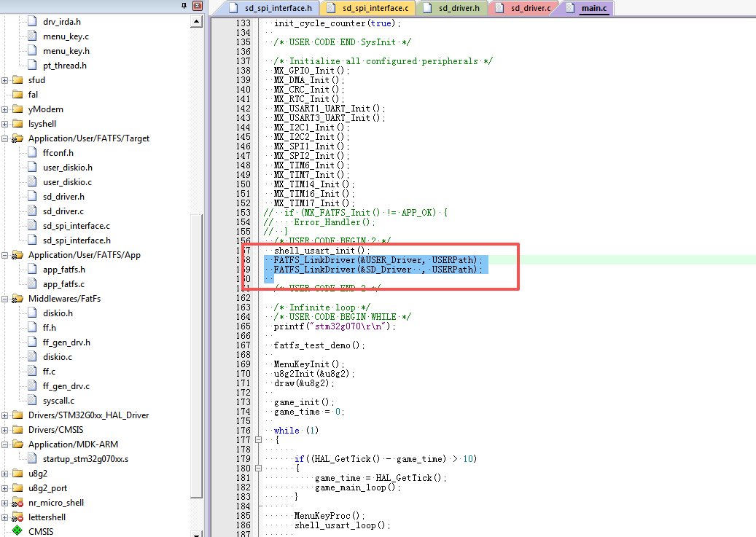This screenshot has height=537, width=756.
Task: Click the nr_micro_shell folder icon
Action: 17,502
